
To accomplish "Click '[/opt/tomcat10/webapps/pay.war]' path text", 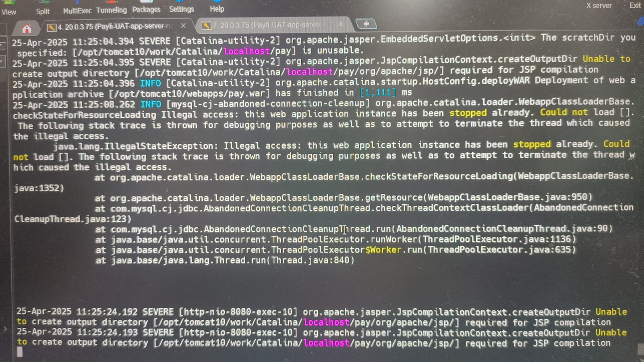I will coord(189,94).
